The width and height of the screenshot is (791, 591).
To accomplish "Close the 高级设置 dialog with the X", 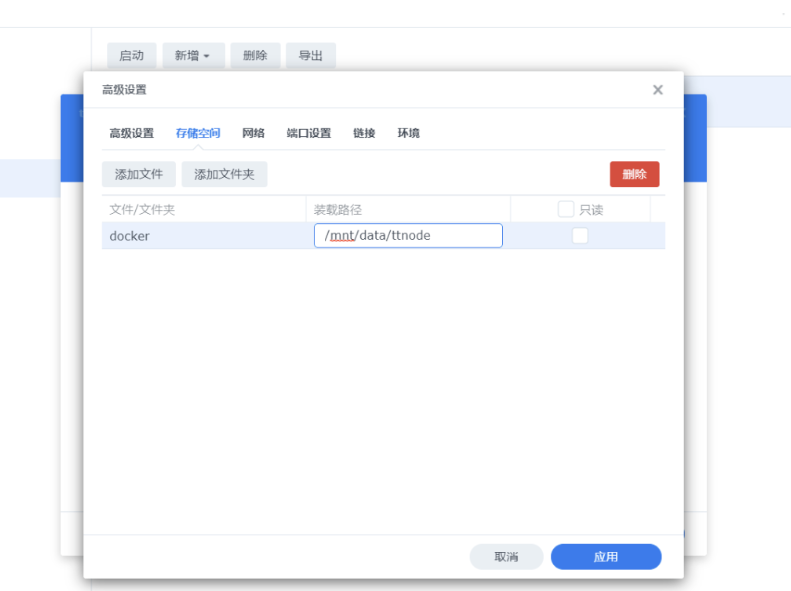I will (657, 90).
